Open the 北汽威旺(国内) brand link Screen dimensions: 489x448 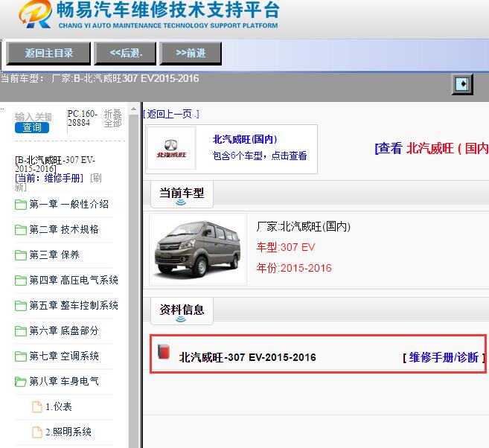[245, 139]
